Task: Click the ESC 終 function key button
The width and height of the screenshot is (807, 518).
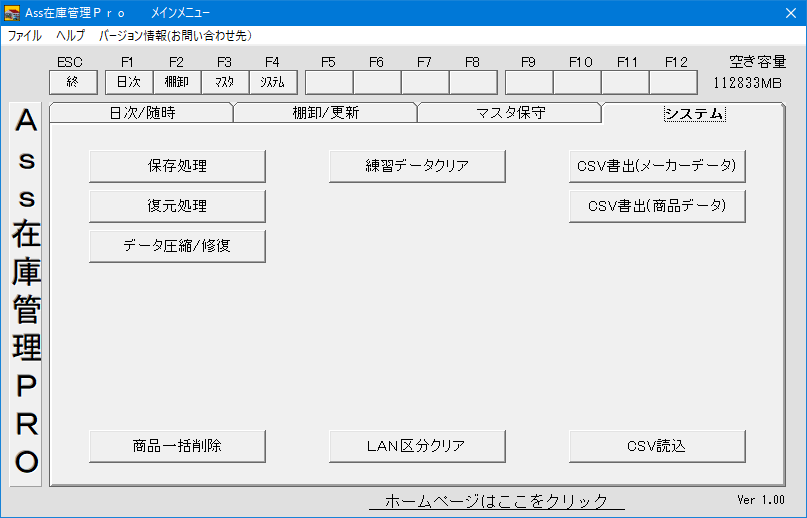Action: coord(73,82)
